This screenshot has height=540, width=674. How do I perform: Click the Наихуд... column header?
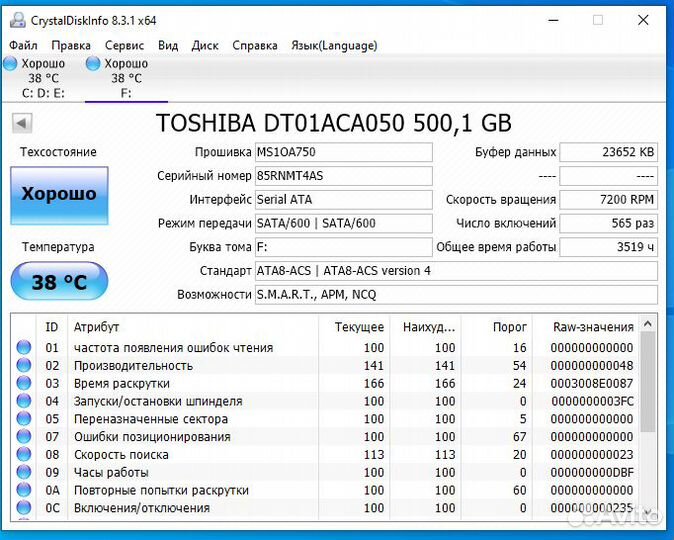tap(426, 327)
